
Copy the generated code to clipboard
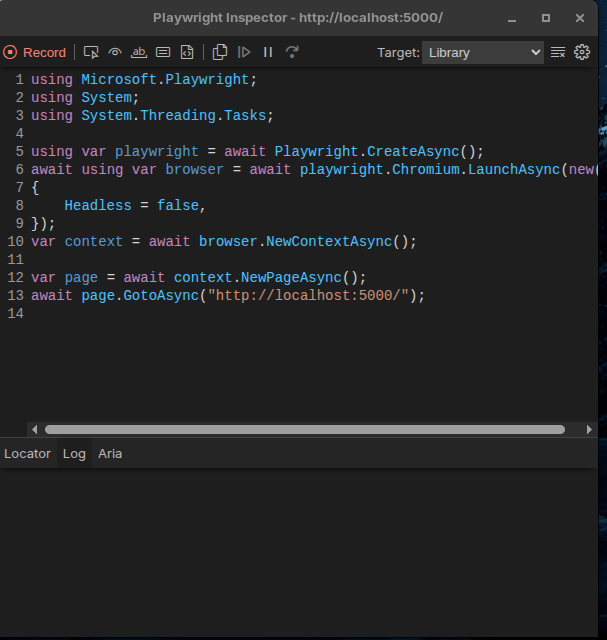[220, 52]
